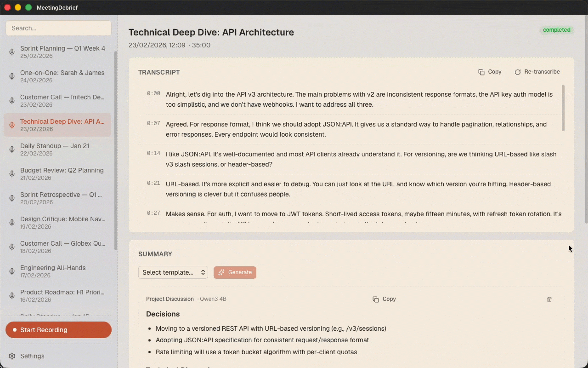Open Design Critique: Mobile Nav meeting
588x368 pixels.
pos(57,223)
